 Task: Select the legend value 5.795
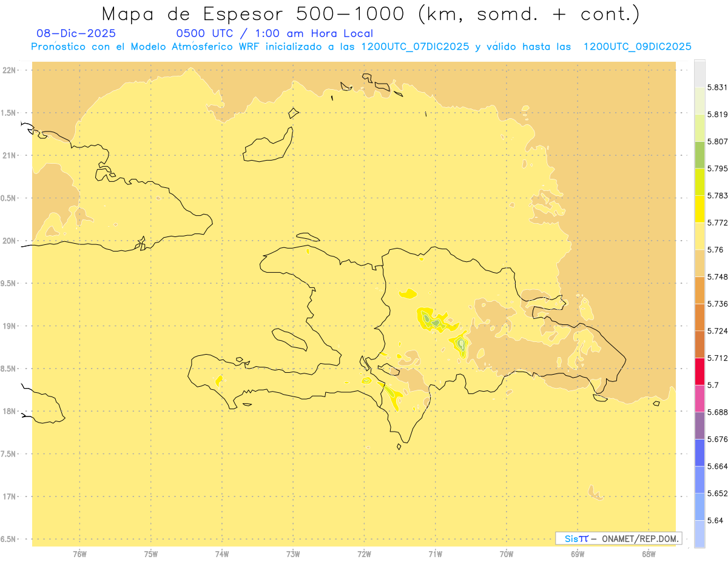tap(718, 169)
